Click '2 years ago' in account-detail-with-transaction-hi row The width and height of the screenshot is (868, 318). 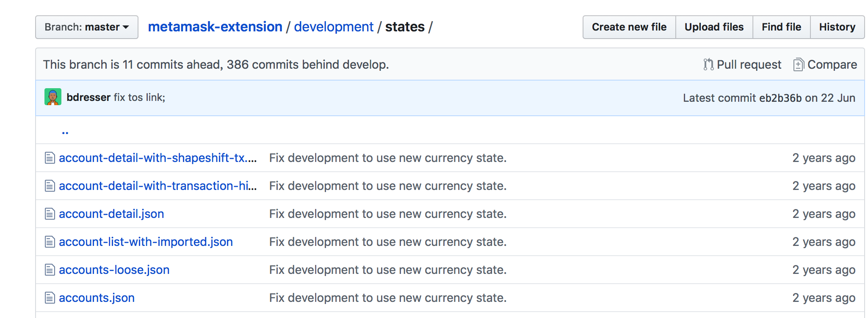coord(824,186)
